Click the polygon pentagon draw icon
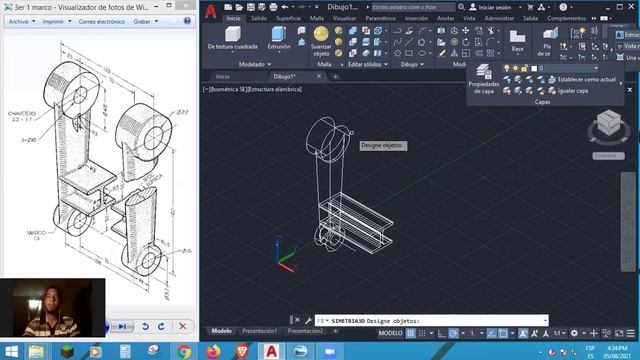 (x=397, y=53)
